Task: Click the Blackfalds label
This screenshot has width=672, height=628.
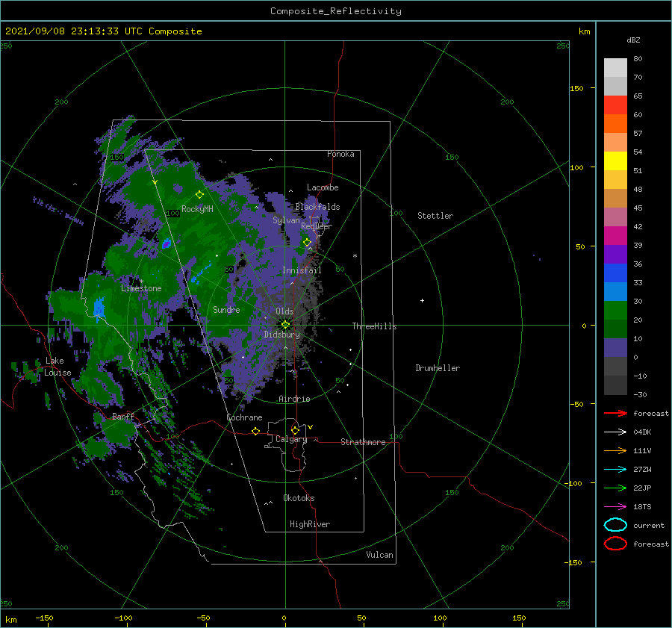Action: tap(317, 207)
